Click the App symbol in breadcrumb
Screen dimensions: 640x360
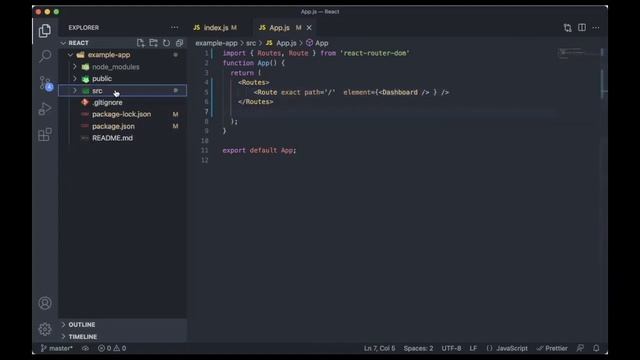pos(317,43)
